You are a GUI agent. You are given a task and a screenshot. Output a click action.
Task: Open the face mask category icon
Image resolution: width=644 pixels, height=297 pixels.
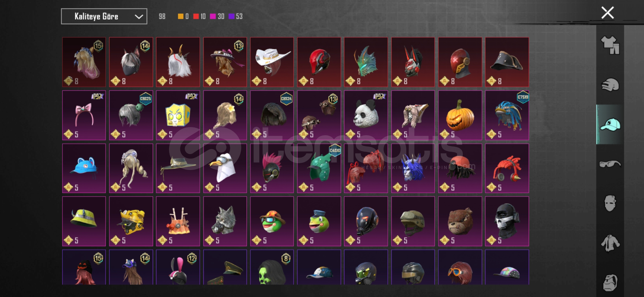click(x=610, y=203)
